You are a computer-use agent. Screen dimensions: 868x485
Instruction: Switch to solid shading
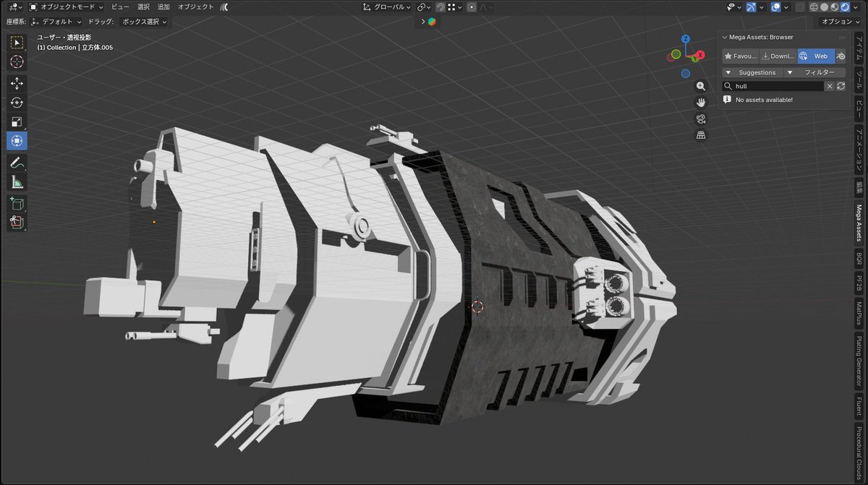824,7
